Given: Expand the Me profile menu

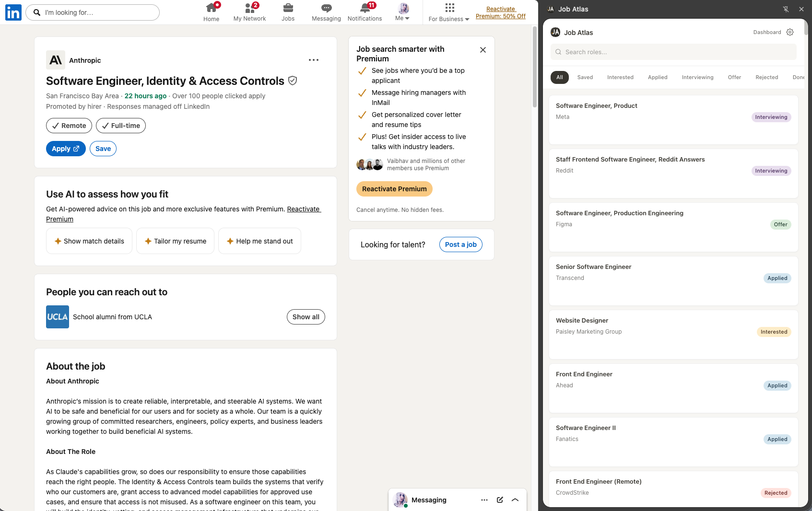Looking at the screenshot, I should pyautogui.click(x=403, y=12).
